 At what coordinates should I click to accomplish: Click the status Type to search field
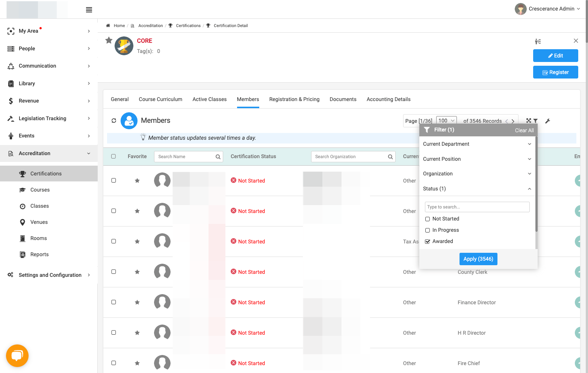pos(477,207)
